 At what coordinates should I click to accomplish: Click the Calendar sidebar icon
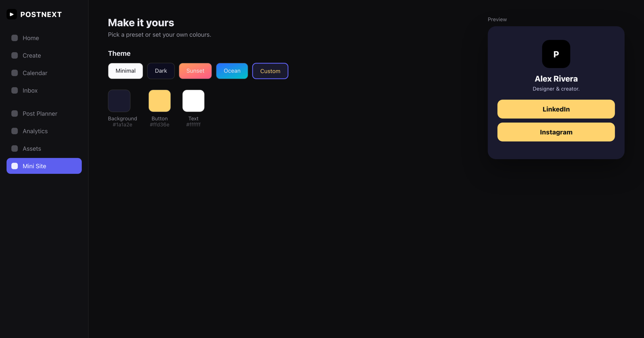[14, 73]
